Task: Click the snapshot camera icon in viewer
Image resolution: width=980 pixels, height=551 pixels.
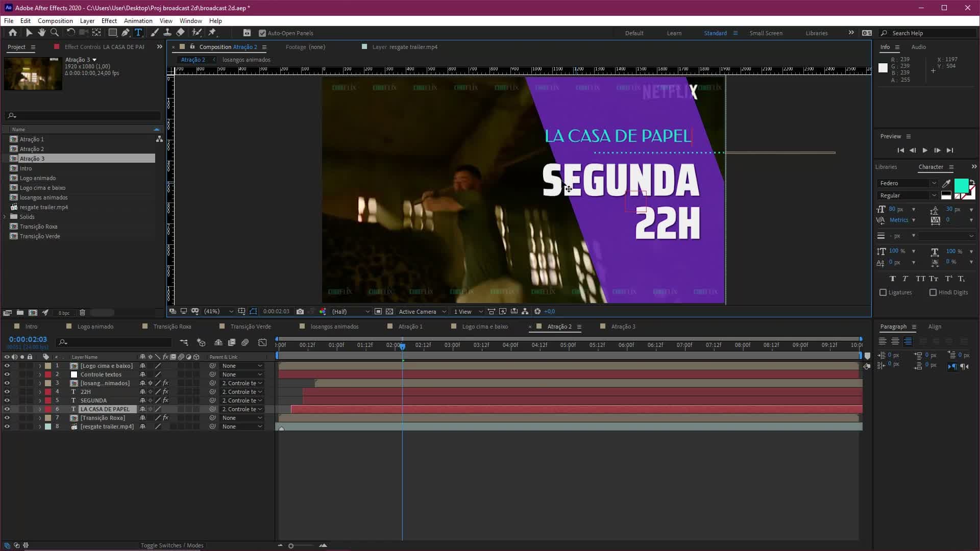Action: click(300, 312)
